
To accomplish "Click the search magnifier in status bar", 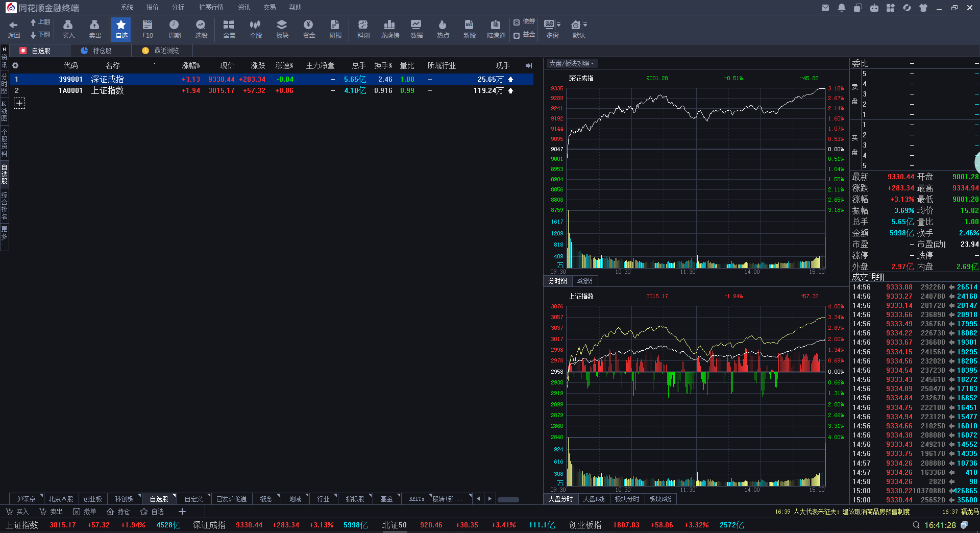I will pyautogui.click(x=916, y=525).
